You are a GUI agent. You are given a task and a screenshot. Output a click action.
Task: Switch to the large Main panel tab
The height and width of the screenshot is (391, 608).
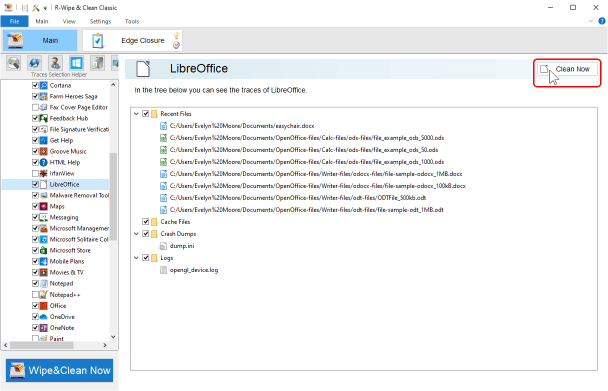point(40,41)
